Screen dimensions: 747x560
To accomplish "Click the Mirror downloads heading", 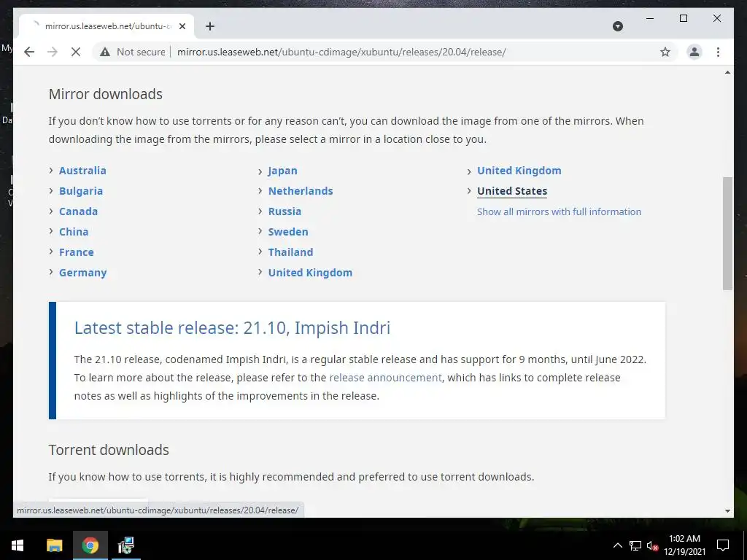I will tap(105, 94).
